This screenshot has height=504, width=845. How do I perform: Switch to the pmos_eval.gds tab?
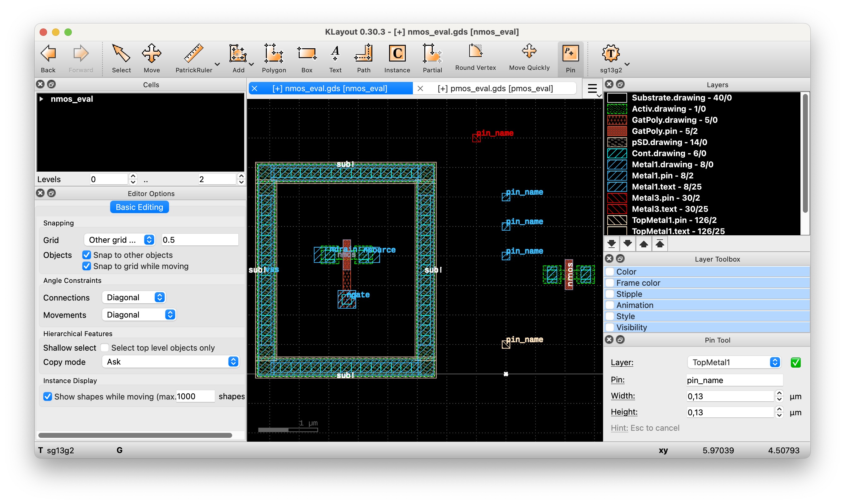(x=495, y=89)
